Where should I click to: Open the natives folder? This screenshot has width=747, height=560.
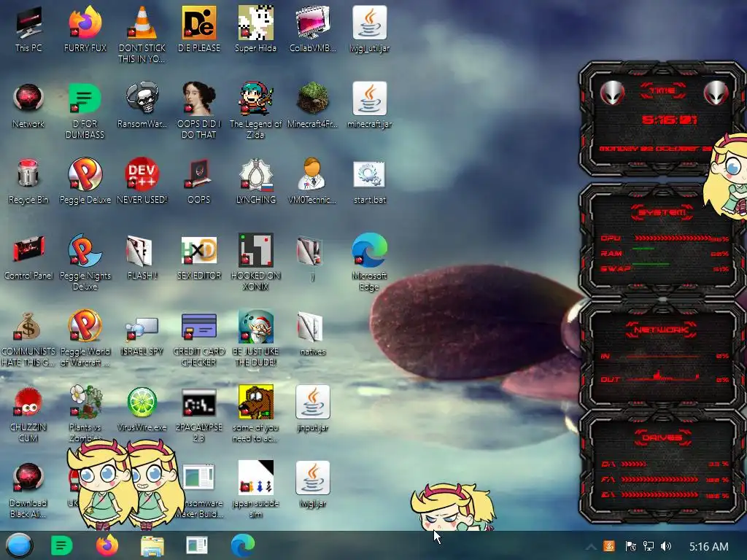[312, 333]
